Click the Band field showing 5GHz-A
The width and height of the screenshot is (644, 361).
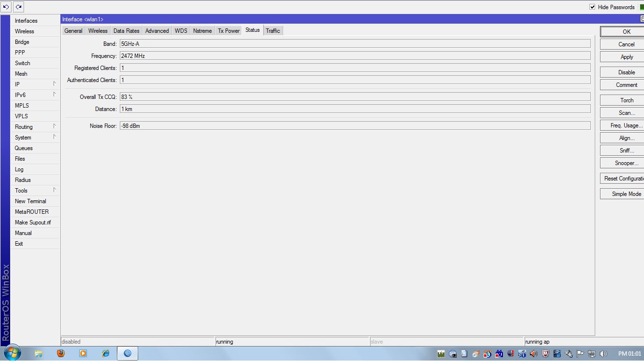(x=355, y=44)
